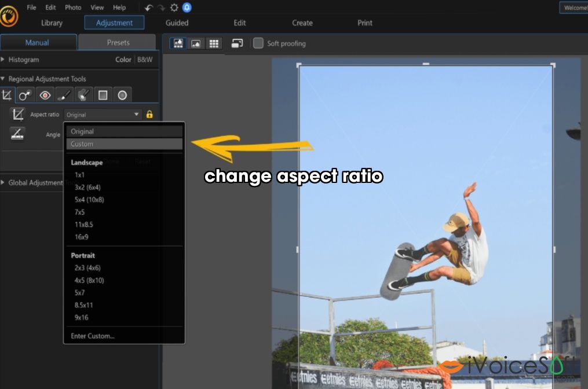This screenshot has width=588, height=389.
Task: Open the Aspect ratio dropdown arrow
Action: [137, 114]
